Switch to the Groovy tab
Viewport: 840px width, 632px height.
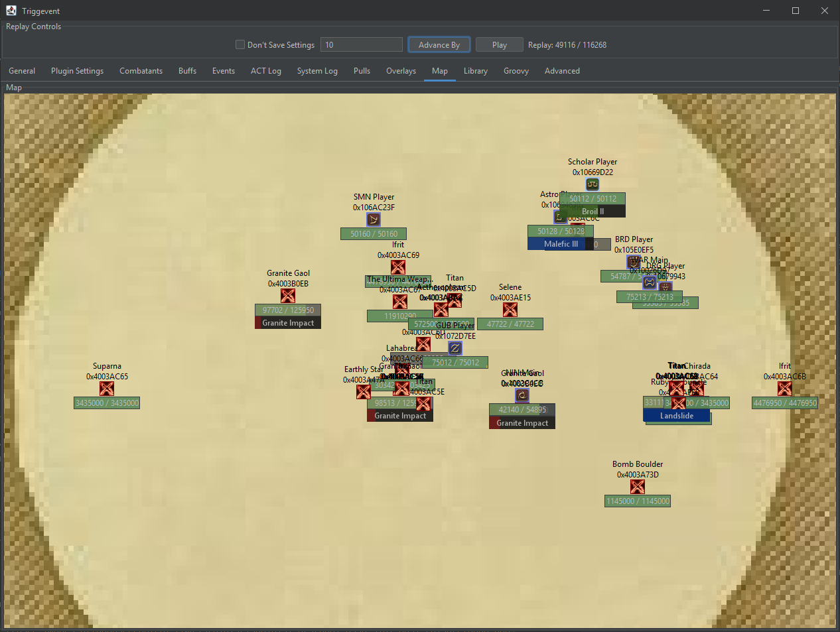coord(516,71)
